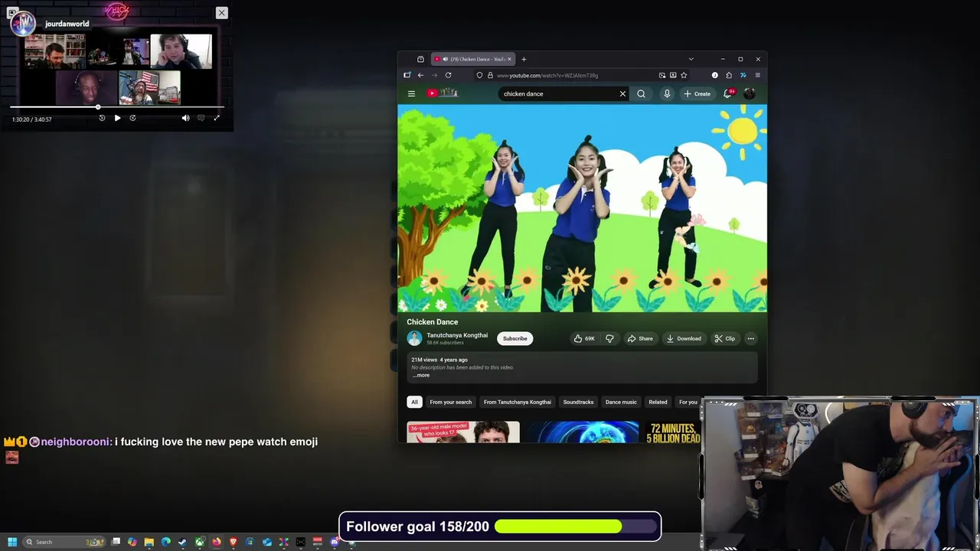Image resolution: width=980 pixels, height=551 pixels.
Task: Expand description with ...more
Action: tap(421, 375)
